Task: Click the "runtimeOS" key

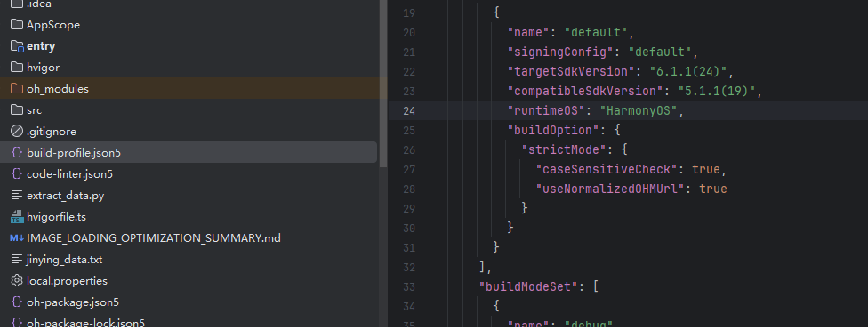Action: [x=546, y=110]
